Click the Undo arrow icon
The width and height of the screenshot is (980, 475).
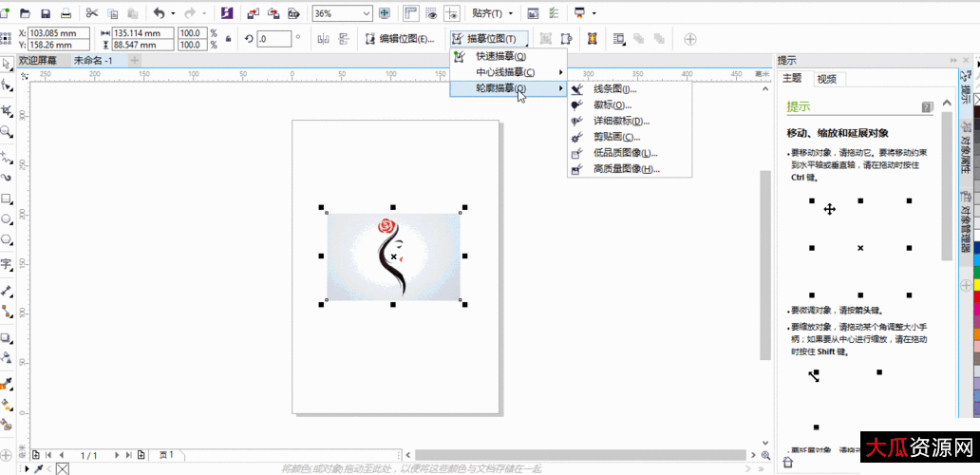(x=159, y=13)
